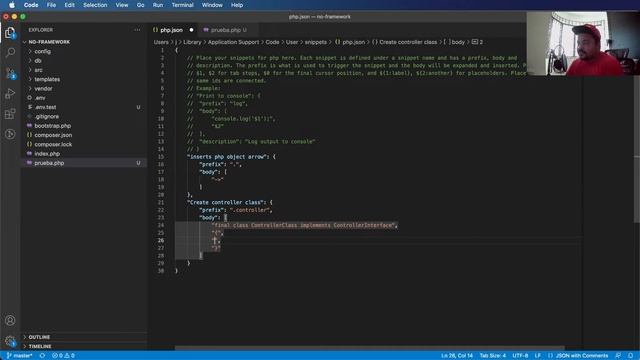Click the bottom icon above Accounts in activity bar
The width and height of the screenshot is (640, 360).
[10, 134]
